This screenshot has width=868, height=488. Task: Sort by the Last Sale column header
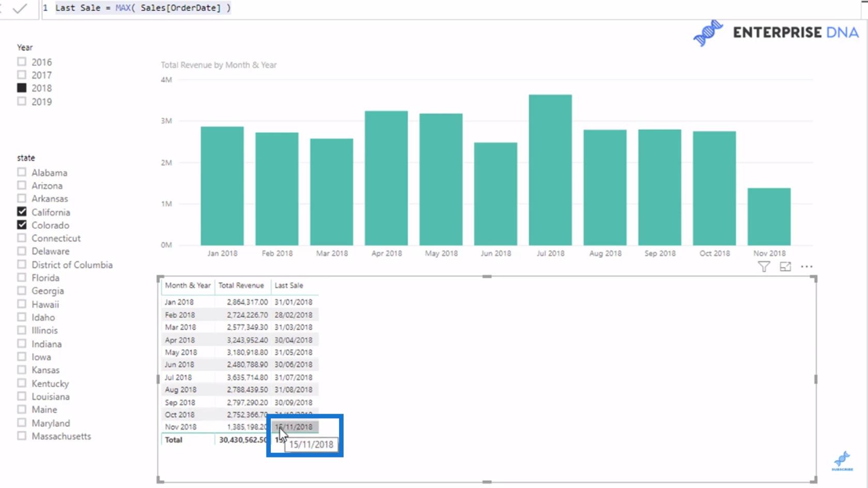289,285
